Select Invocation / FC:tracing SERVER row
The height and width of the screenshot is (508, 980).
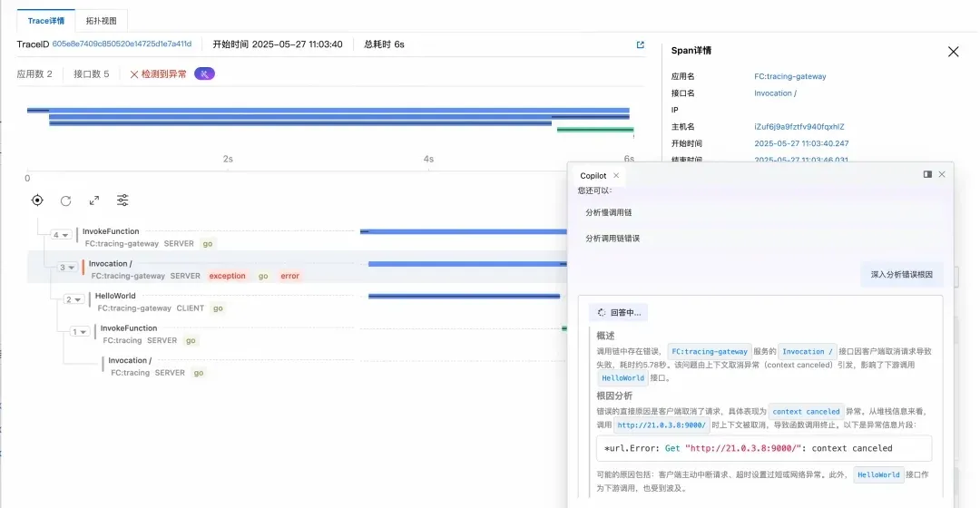pyautogui.click(x=297, y=366)
